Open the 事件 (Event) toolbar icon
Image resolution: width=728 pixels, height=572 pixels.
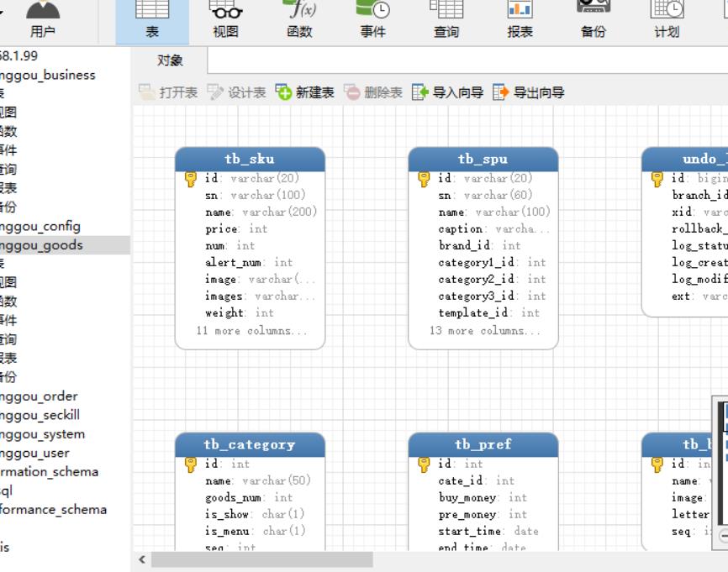pos(372,20)
